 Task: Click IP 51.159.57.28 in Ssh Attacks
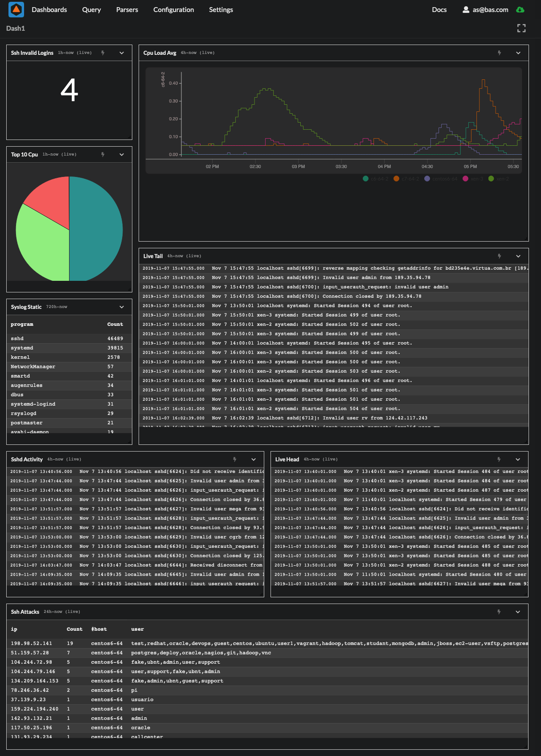[30, 653]
